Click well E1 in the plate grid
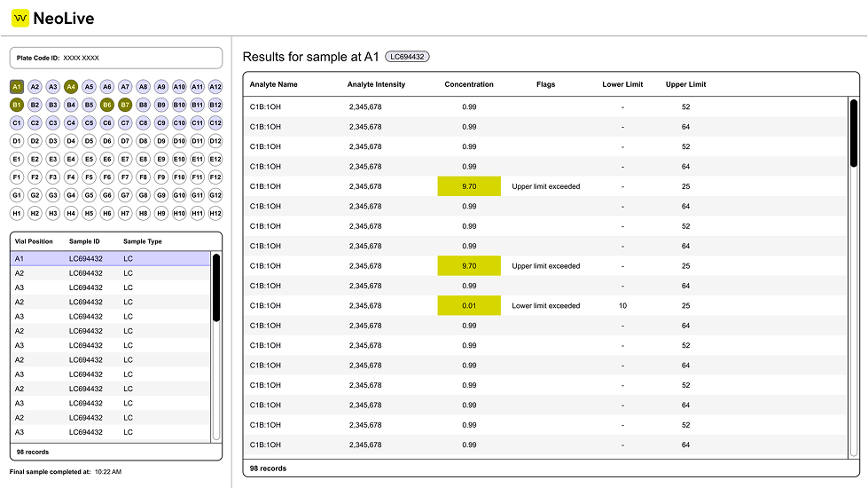Screen dimensions: 868x488 click(x=17, y=159)
